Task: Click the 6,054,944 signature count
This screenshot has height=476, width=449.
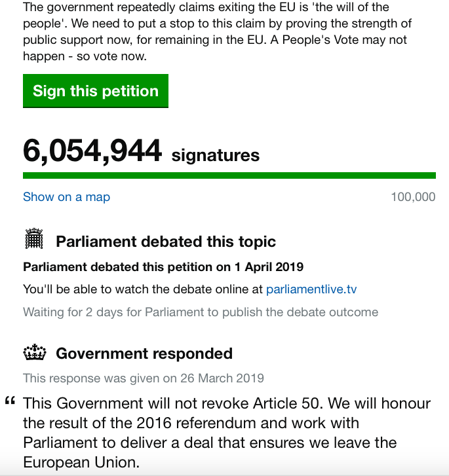Action: (92, 151)
